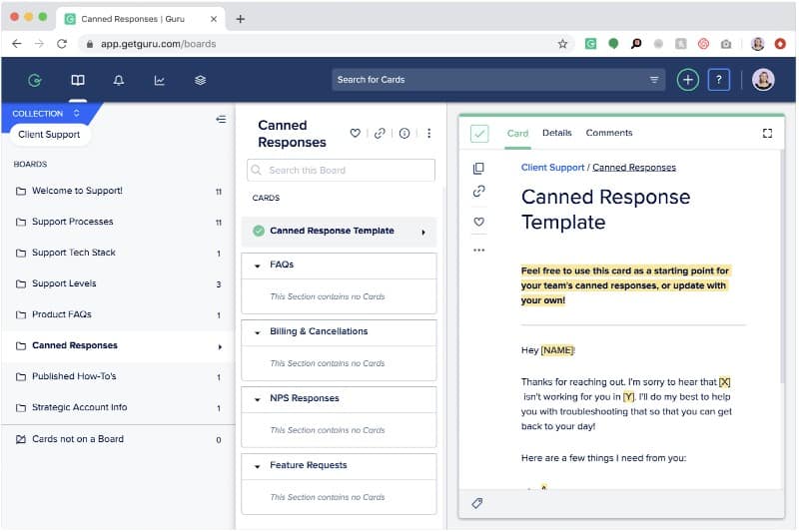The height and width of the screenshot is (532, 799).
Task: Open the Published How-To's board
Action: [x=118, y=376]
